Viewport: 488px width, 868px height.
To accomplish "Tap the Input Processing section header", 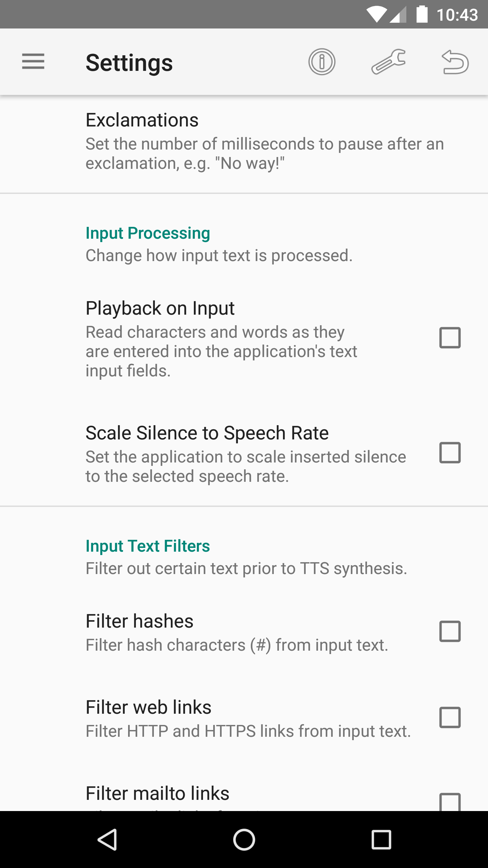I will (x=148, y=233).
